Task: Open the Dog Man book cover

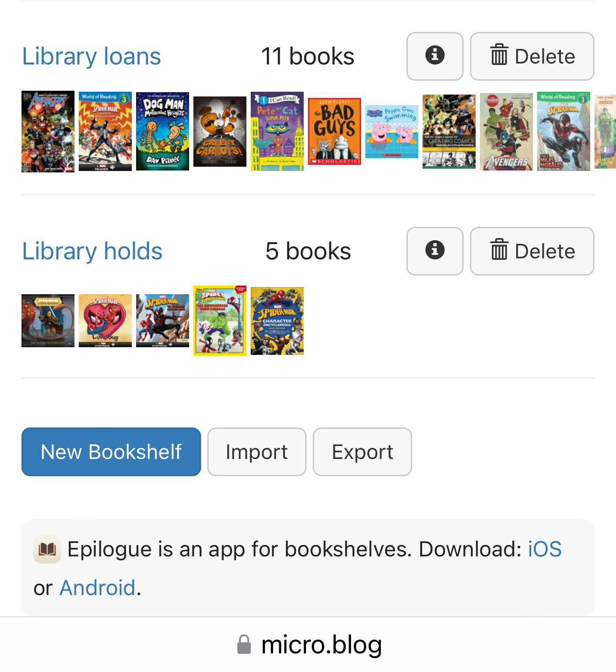Action: click(162, 131)
